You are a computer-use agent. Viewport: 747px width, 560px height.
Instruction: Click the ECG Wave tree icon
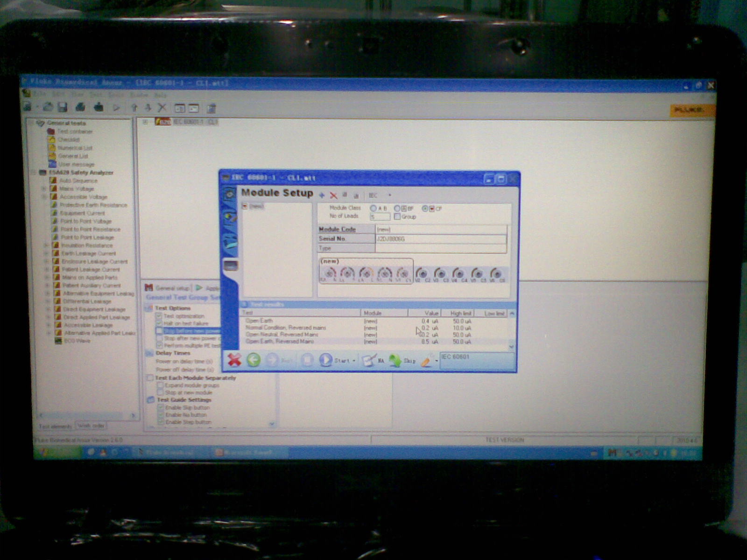(x=58, y=341)
